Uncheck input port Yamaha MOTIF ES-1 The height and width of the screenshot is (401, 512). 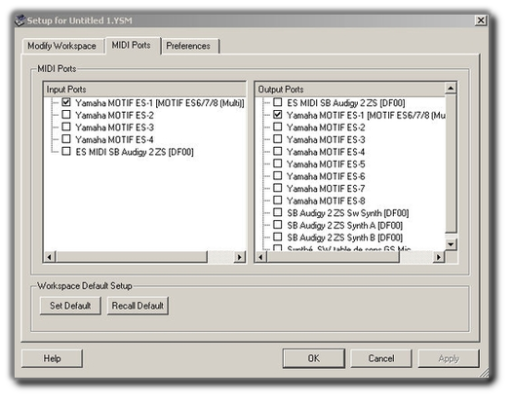tap(66, 102)
